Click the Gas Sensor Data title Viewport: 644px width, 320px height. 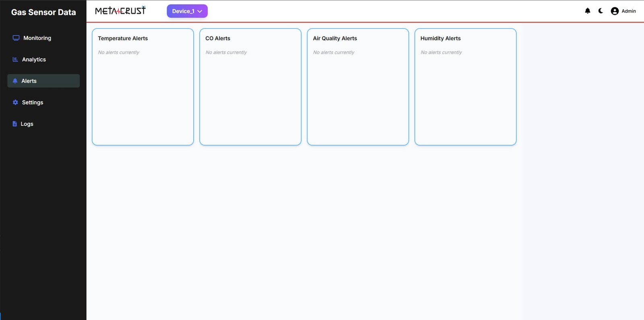coord(43,12)
